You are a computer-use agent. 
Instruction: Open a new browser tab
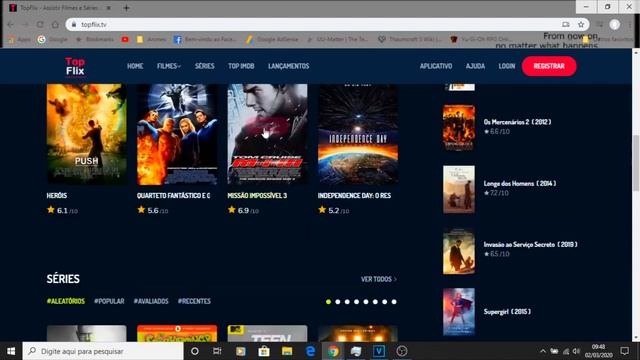pyautogui.click(x=126, y=8)
